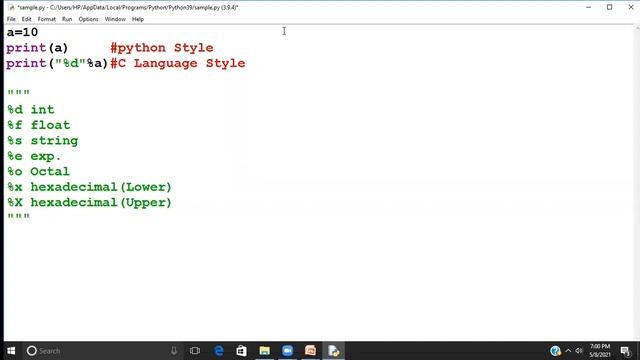Maximize the sample.py window
Screen dimensions: 640x360
pyautogui.click(x=609, y=7)
